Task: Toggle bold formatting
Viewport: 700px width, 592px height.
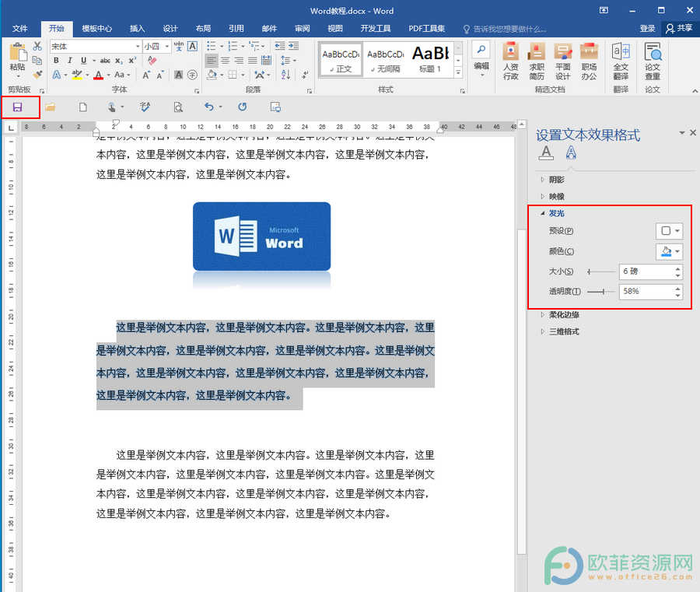Action: pos(56,60)
